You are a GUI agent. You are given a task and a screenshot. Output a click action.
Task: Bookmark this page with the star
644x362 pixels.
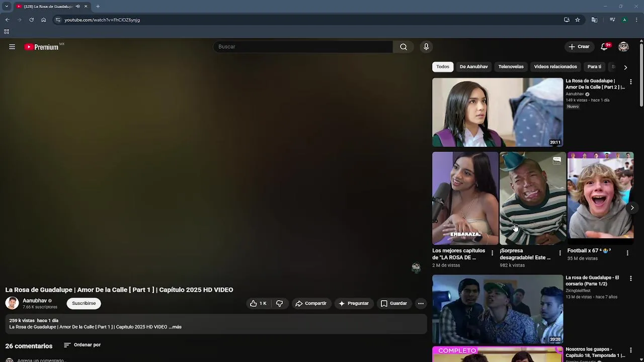click(x=578, y=20)
